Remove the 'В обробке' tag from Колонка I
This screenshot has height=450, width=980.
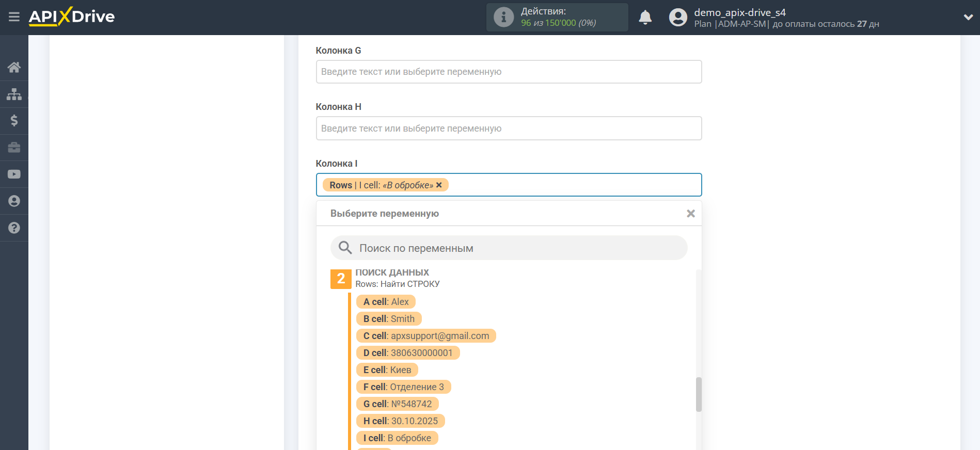pos(439,185)
